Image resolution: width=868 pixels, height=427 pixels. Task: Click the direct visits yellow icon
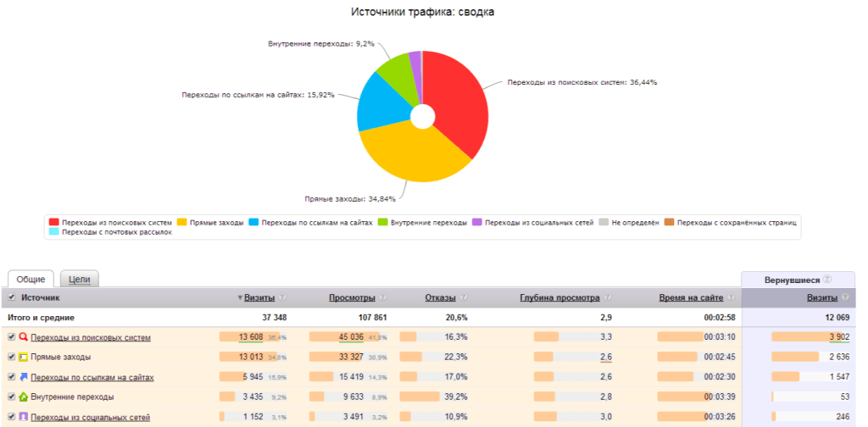point(23,357)
